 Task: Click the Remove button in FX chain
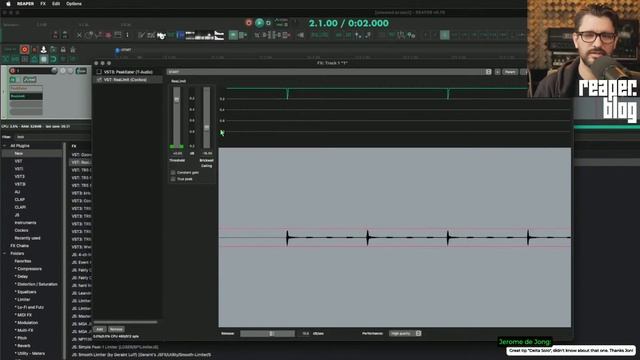(x=116, y=329)
